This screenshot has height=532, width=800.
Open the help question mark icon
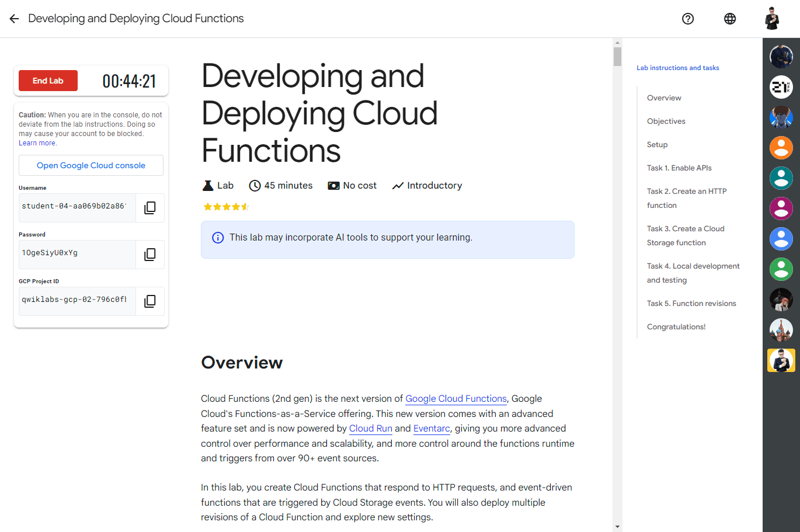click(688, 19)
